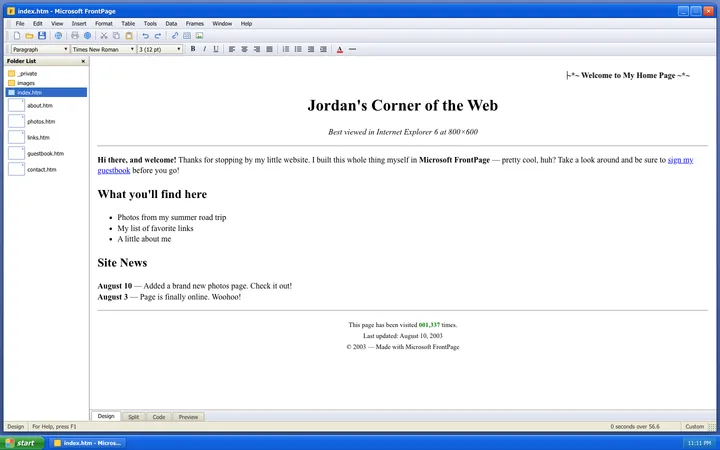
Task: Create a new page with the New icon
Action: click(17, 36)
